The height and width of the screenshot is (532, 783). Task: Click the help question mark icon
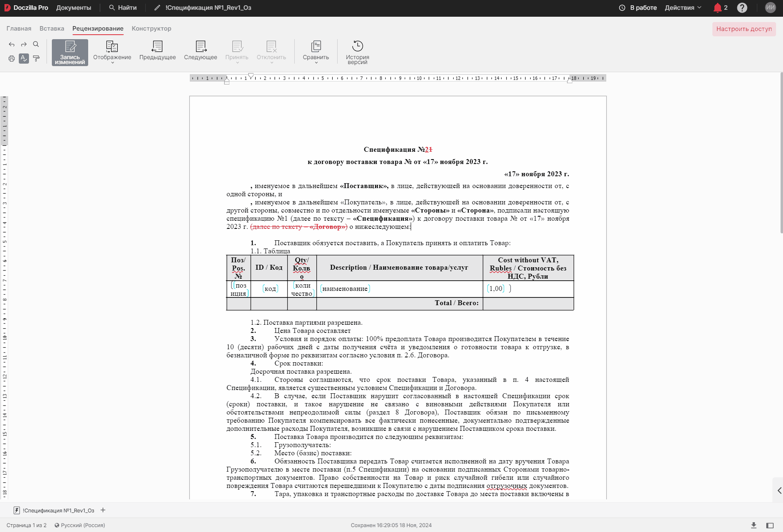tap(742, 8)
